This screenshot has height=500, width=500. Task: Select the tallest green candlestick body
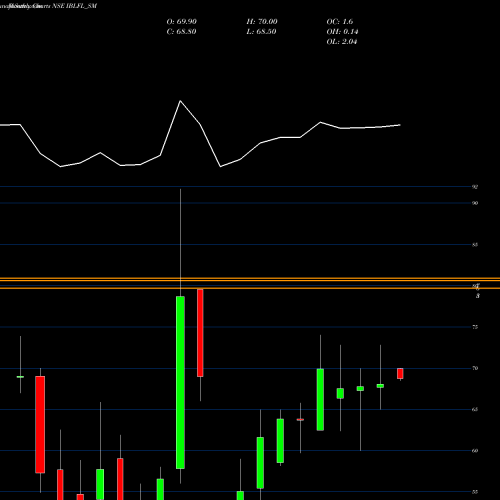(180, 382)
